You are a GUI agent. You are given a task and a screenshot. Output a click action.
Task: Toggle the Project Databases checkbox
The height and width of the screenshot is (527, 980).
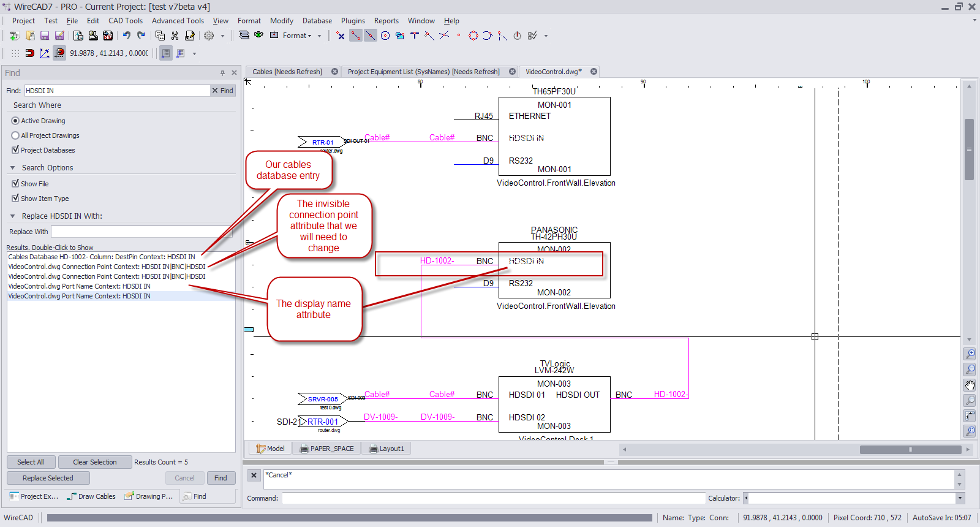[15, 150]
